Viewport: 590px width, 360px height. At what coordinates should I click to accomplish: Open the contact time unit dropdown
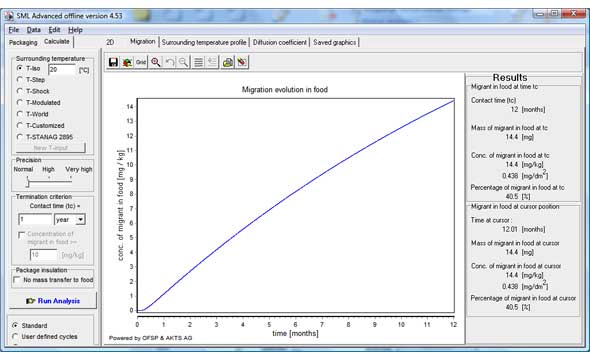tap(81, 219)
